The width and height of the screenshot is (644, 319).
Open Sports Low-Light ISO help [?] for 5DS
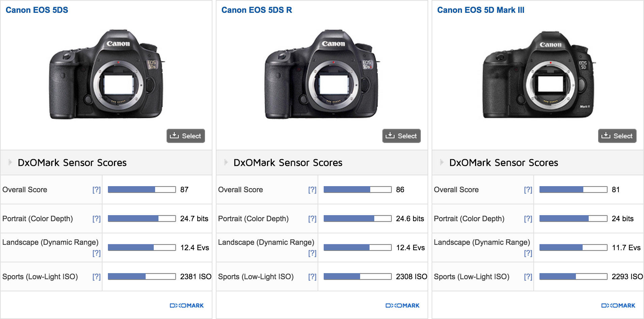click(x=96, y=277)
